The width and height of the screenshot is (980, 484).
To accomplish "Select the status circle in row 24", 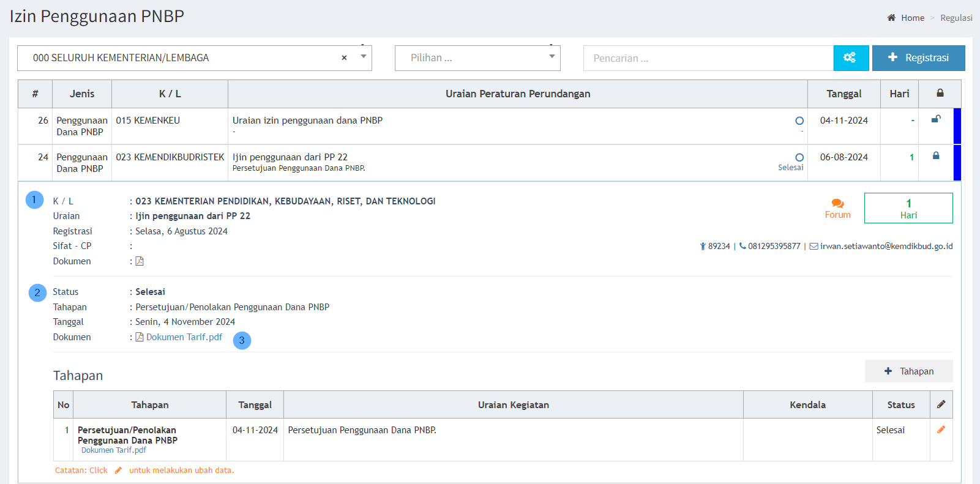I will click(x=799, y=158).
